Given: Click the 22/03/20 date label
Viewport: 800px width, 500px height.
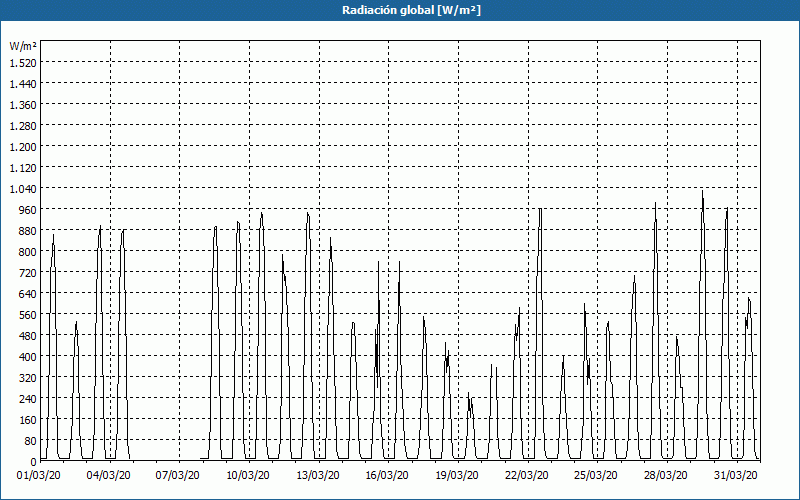Looking at the screenshot, I should click(x=527, y=476).
